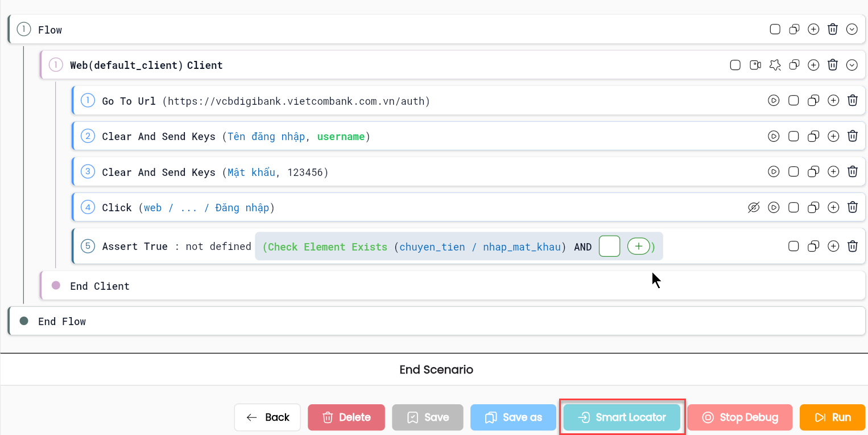Select the Assert True step checkbox

click(x=793, y=247)
